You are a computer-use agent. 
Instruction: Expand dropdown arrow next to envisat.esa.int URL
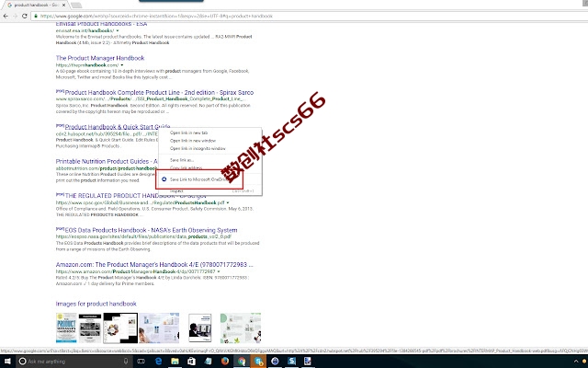[x=118, y=30]
